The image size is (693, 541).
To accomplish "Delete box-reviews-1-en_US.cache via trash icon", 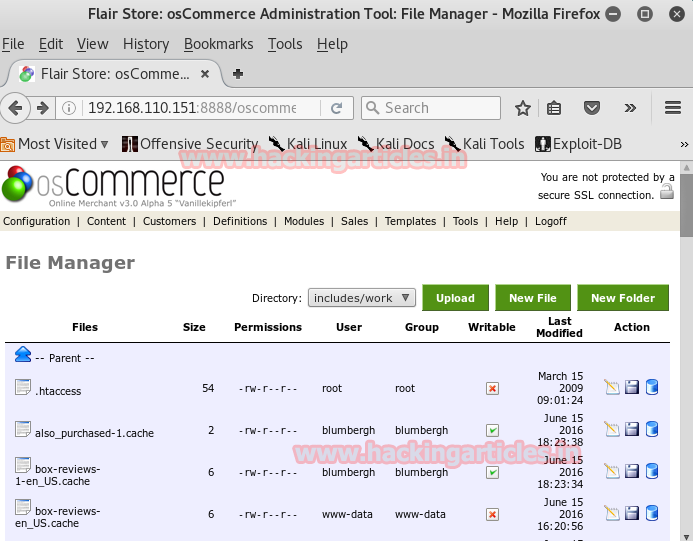I will coord(652,471).
